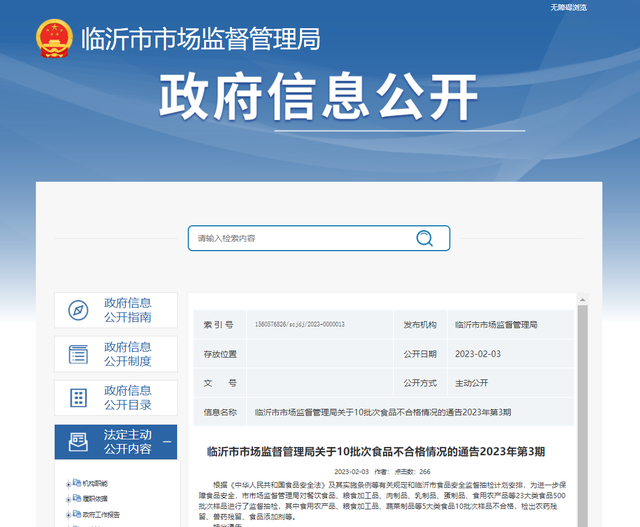Click the 文号 label cell
640x527 pixels.
click(x=220, y=383)
